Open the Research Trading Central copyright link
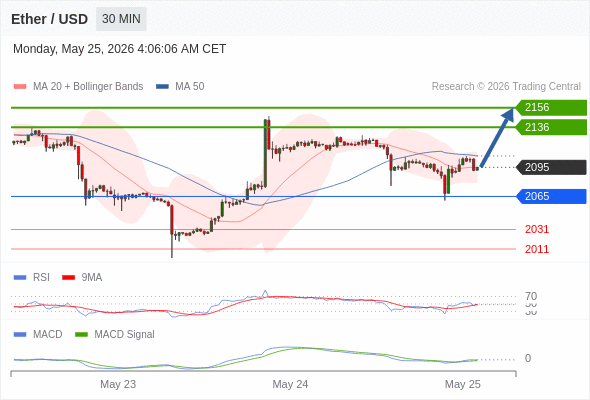This screenshot has height=400, width=590. pyautogui.click(x=506, y=87)
